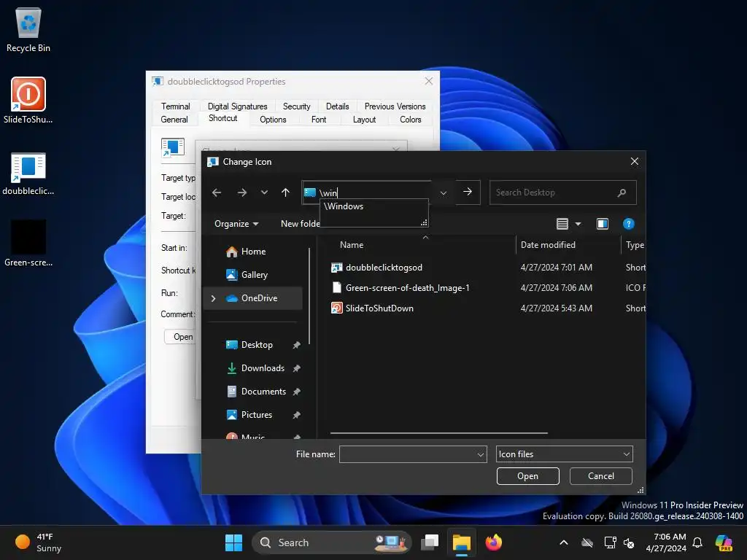This screenshot has width=747, height=560.
Task: Go up one folder level
Action: (285, 192)
